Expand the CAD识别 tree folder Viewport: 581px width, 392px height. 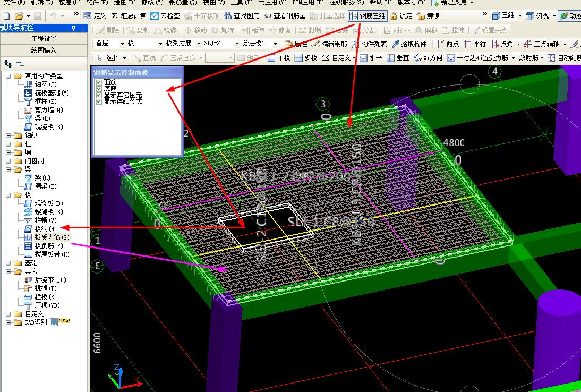pyautogui.click(x=8, y=323)
